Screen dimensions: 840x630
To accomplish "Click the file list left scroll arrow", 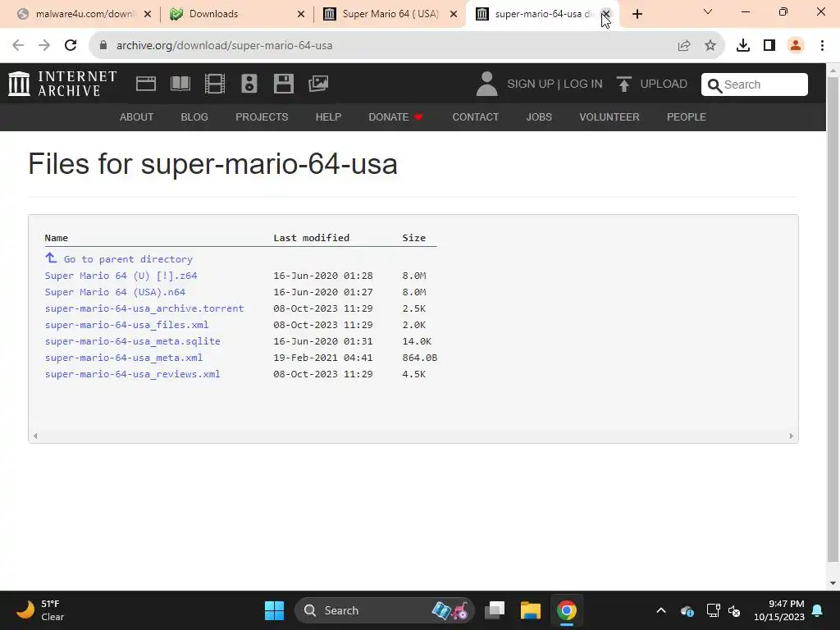I will (x=35, y=436).
